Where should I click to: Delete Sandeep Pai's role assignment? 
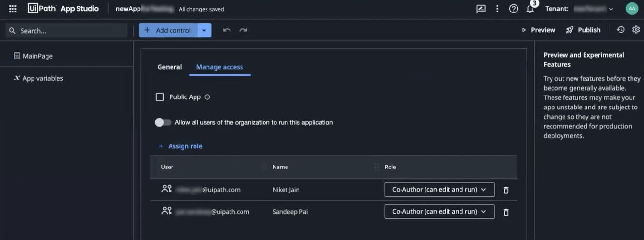point(506,212)
